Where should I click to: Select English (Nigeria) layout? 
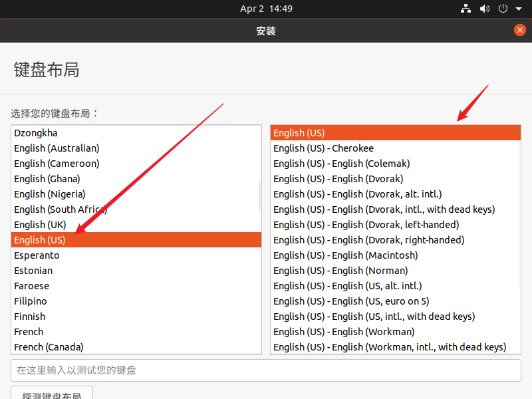point(136,194)
